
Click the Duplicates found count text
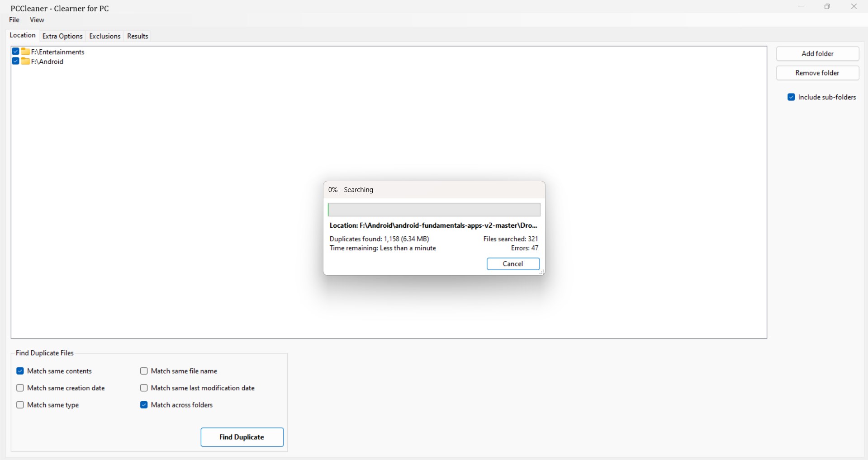point(379,239)
